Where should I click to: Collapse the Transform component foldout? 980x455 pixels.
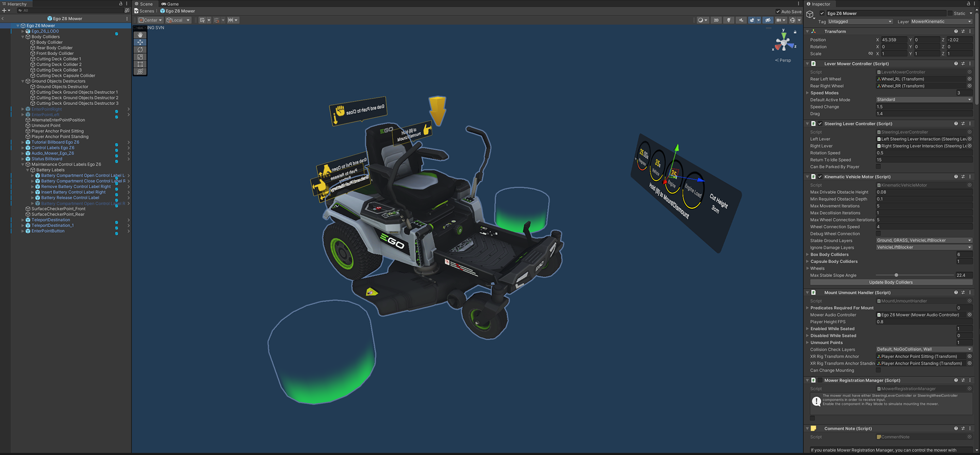pyautogui.click(x=807, y=32)
